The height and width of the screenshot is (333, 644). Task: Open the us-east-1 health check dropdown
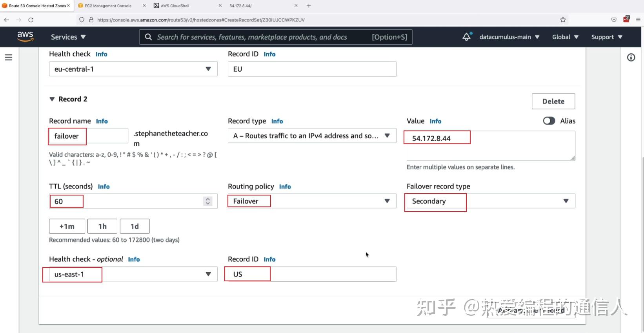(x=133, y=274)
